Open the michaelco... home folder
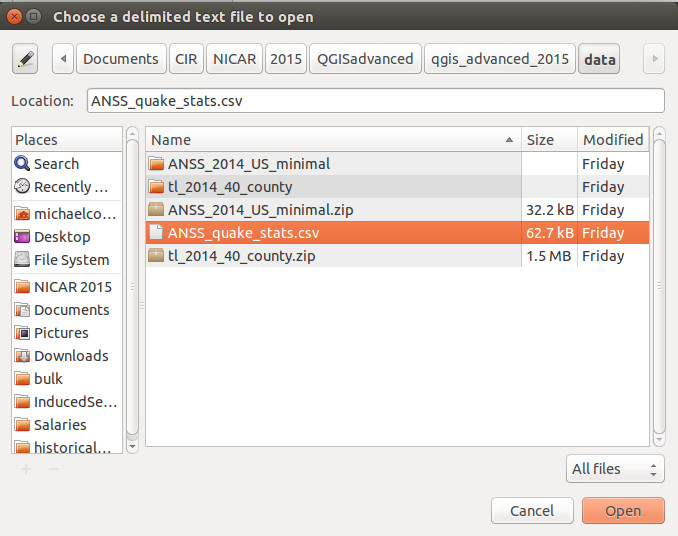The height and width of the screenshot is (536, 678). [67, 214]
